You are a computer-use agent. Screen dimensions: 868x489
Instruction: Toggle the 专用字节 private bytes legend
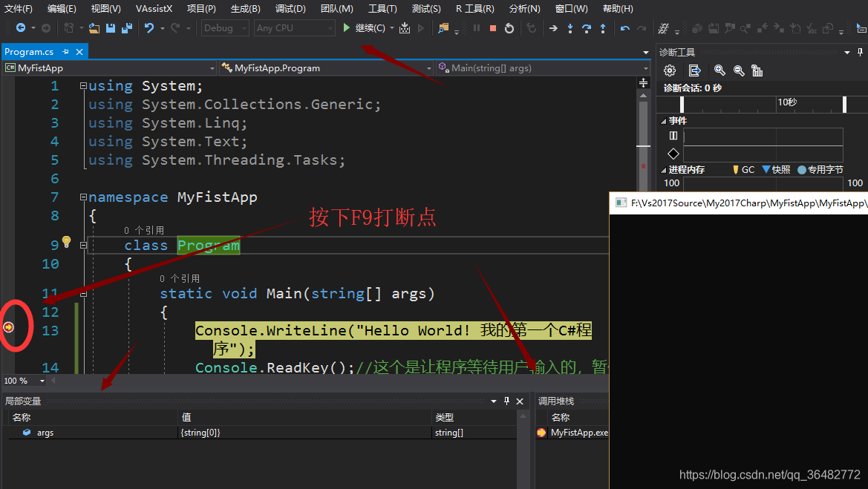pyautogui.click(x=802, y=170)
